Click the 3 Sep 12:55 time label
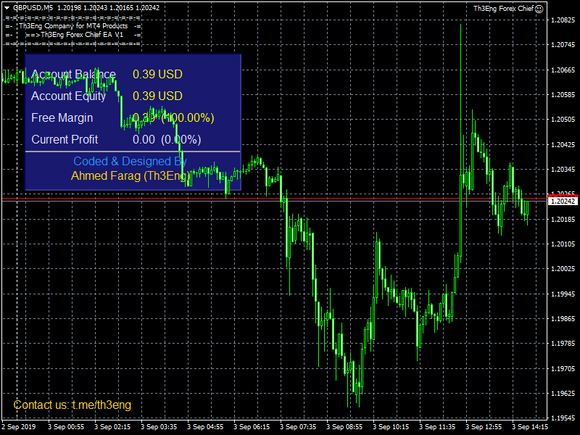580x435 pixels. tap(483, 427)
